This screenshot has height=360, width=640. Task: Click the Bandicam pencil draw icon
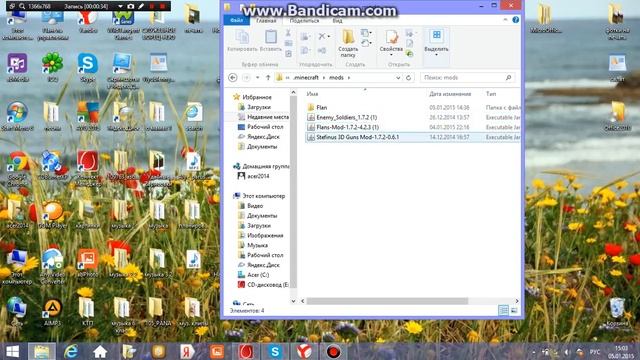141,6
